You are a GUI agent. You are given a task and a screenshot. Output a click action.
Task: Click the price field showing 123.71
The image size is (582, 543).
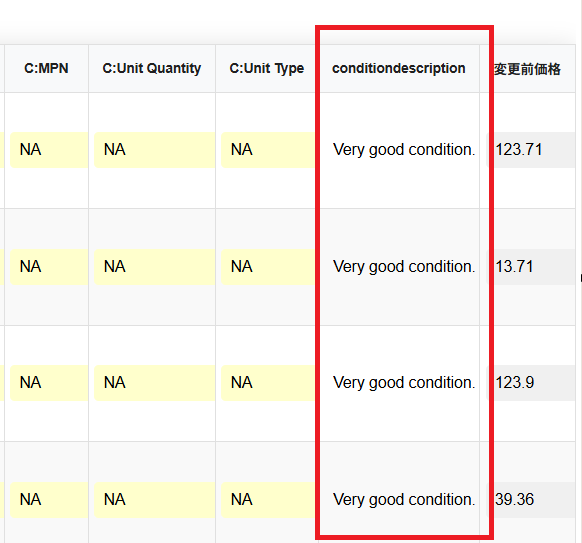tap(531, 150)
